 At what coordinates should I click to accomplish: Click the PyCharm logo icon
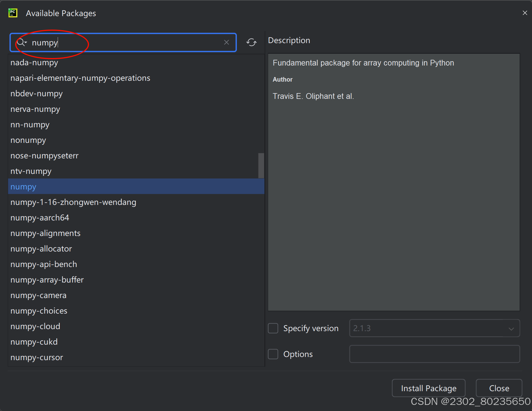[13, 13]
